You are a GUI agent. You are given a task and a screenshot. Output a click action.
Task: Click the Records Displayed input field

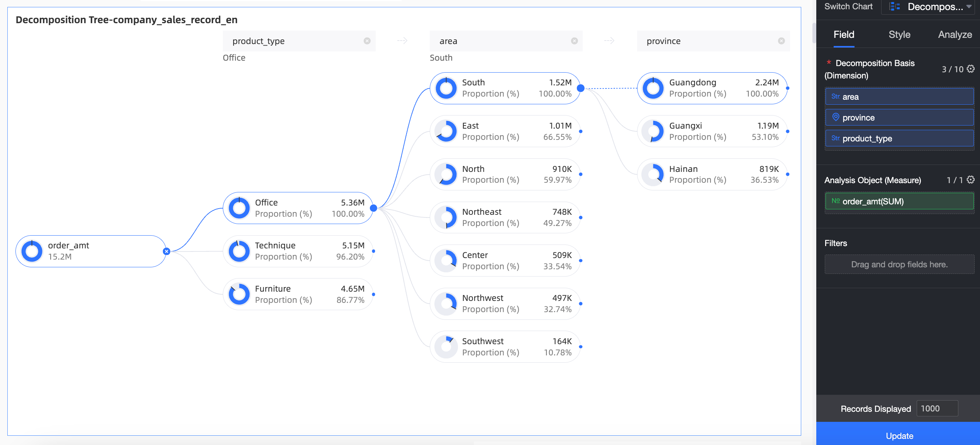[937, 408]
